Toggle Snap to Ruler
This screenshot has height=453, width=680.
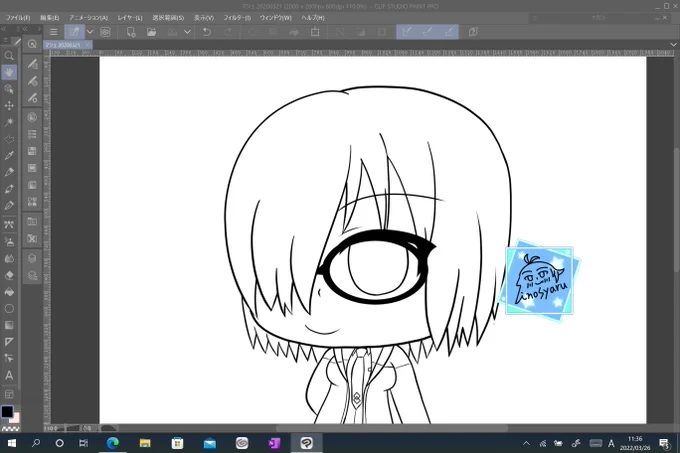pos(407,32)
